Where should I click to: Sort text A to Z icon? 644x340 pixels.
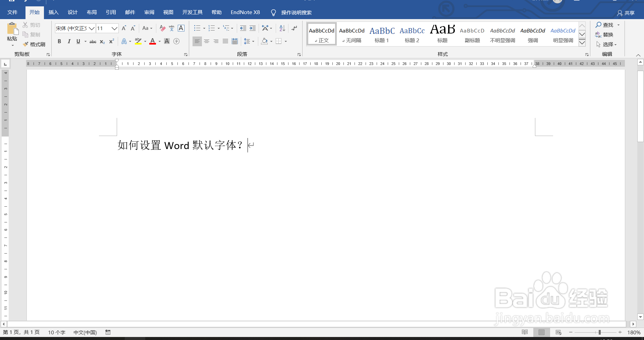point(282,28)
